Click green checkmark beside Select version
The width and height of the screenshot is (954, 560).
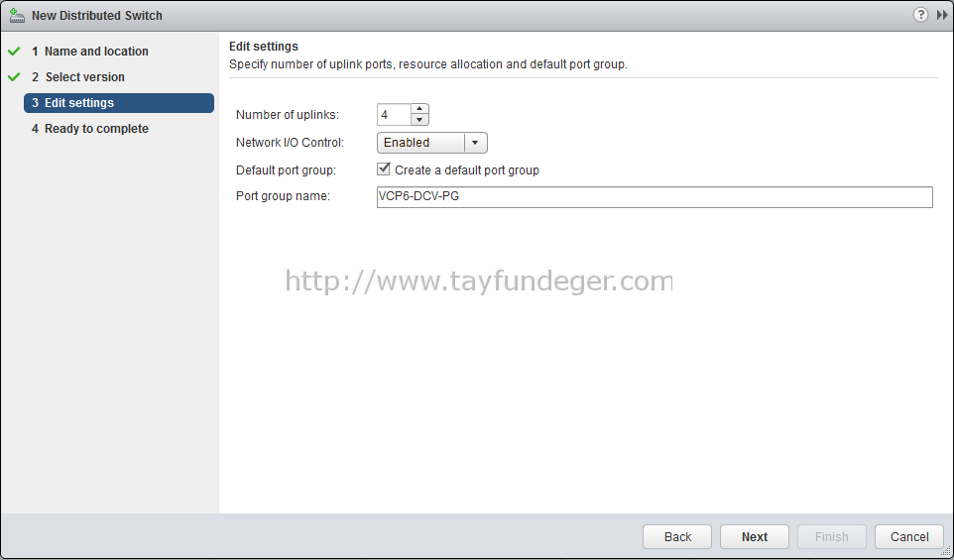click(x=14, y=77)
